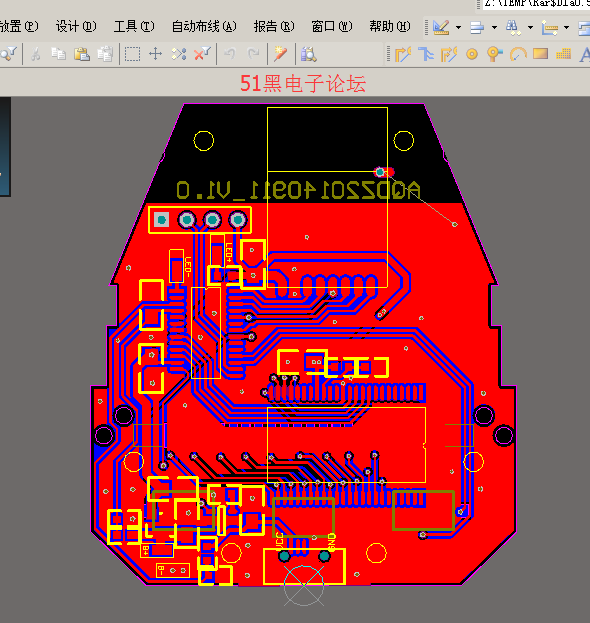
Task: Open the 报告(R) menu
Action: pos(274,27)
